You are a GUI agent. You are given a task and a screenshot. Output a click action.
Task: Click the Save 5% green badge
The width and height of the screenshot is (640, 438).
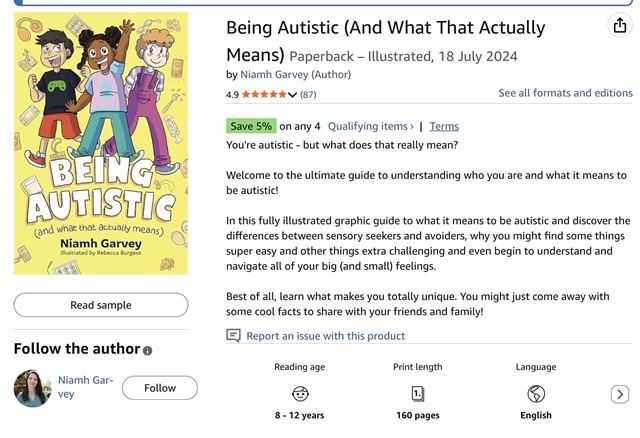click(251, 126)
